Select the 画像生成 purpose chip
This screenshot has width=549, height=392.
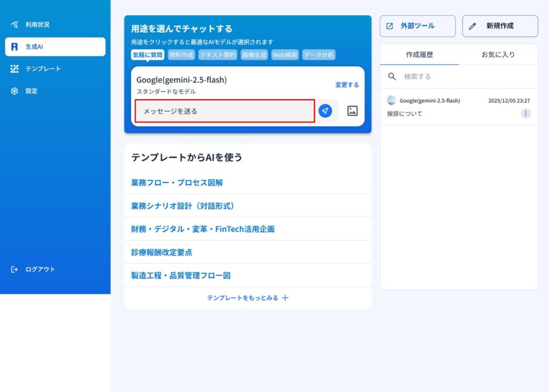254,55
